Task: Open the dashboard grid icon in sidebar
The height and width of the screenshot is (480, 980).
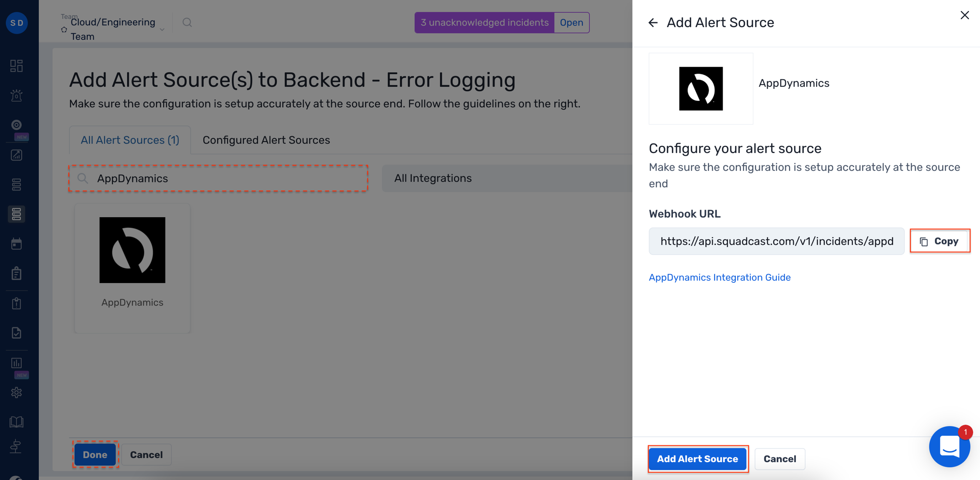Action: (17, 65)
